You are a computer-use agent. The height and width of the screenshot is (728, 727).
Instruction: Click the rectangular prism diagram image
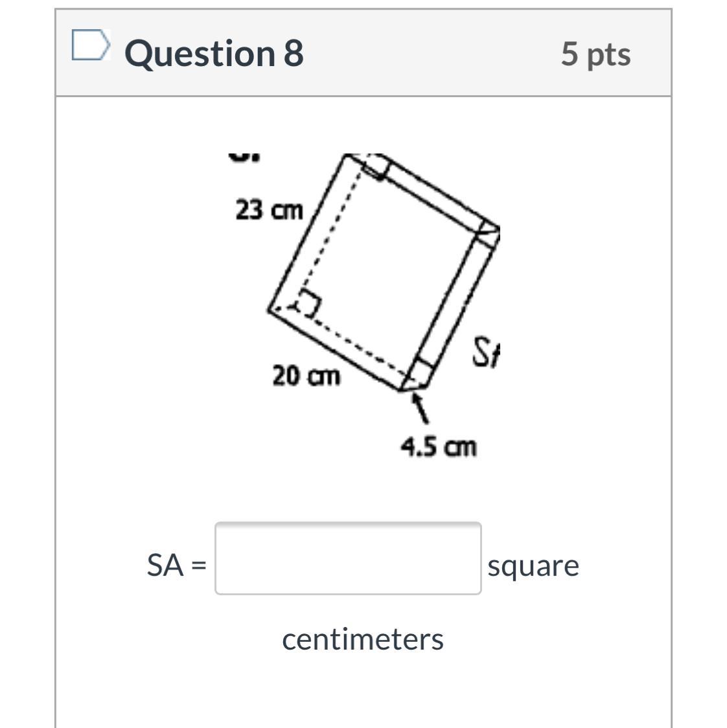click(363, 306)
